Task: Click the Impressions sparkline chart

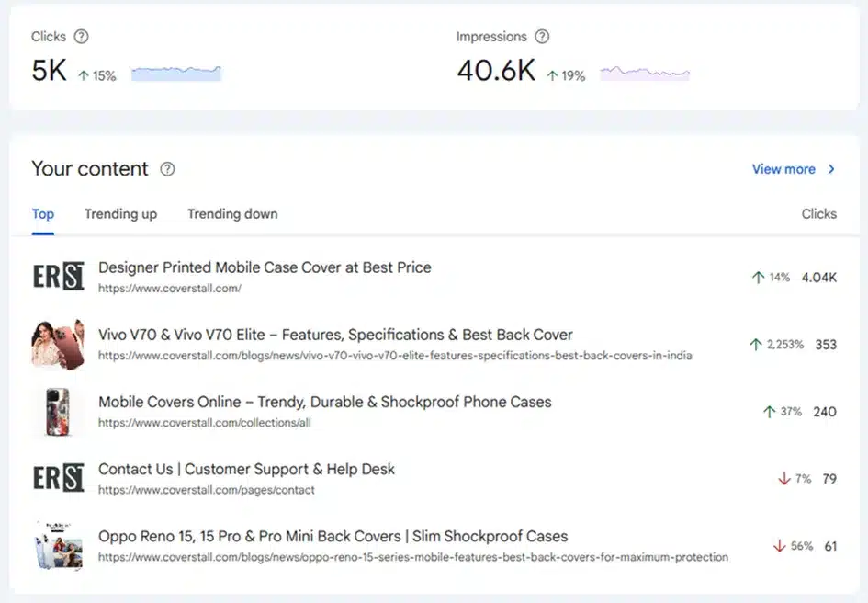Action: pos(645,74)
